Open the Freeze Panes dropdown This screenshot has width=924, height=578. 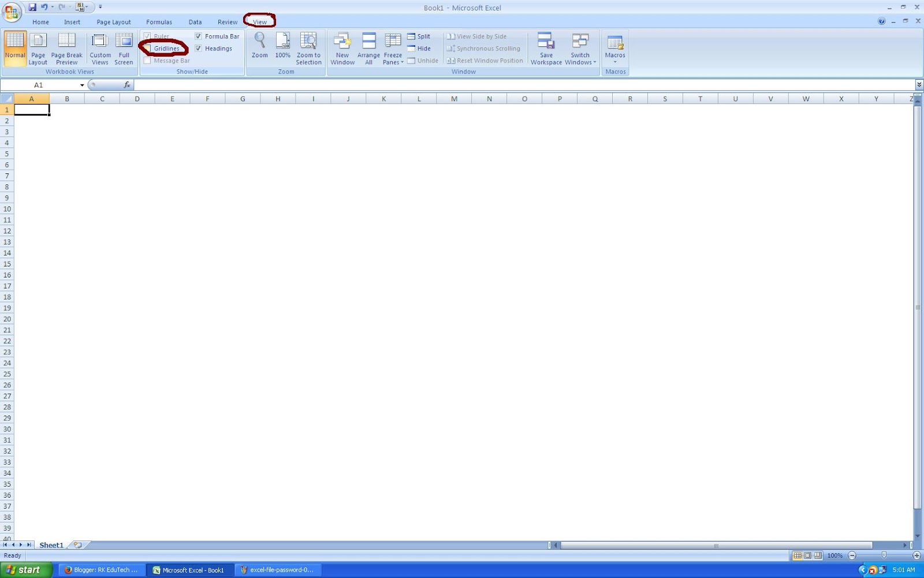click(x=393, y=49)
